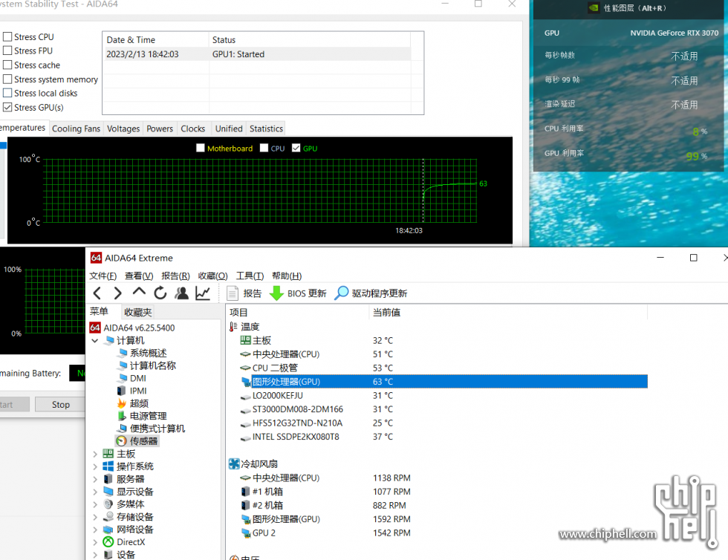The width and height of the screenshot is (728, 560).
Task: Click NVIDIA logo in performance overlay header
Action: 594,8
